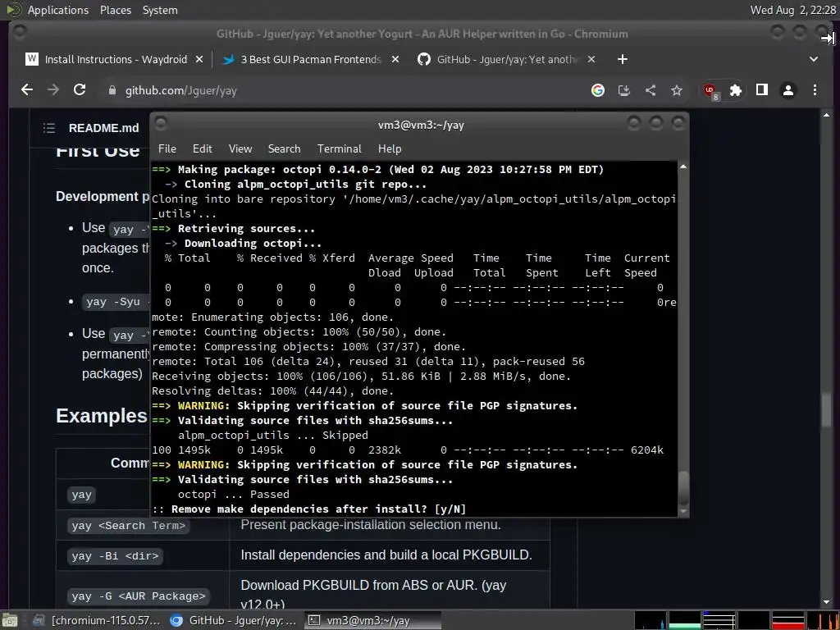Image resolution: width=840 pixels, height=630 pixels.
Task: Click the README.md heading
Action: pos(103,128)
